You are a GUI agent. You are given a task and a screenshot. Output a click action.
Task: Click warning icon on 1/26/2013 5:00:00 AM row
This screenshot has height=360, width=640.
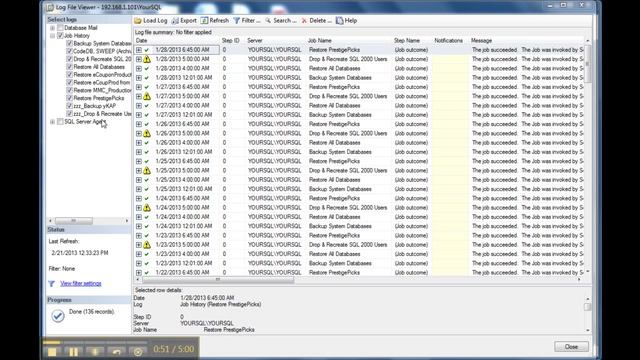(147, 133)
